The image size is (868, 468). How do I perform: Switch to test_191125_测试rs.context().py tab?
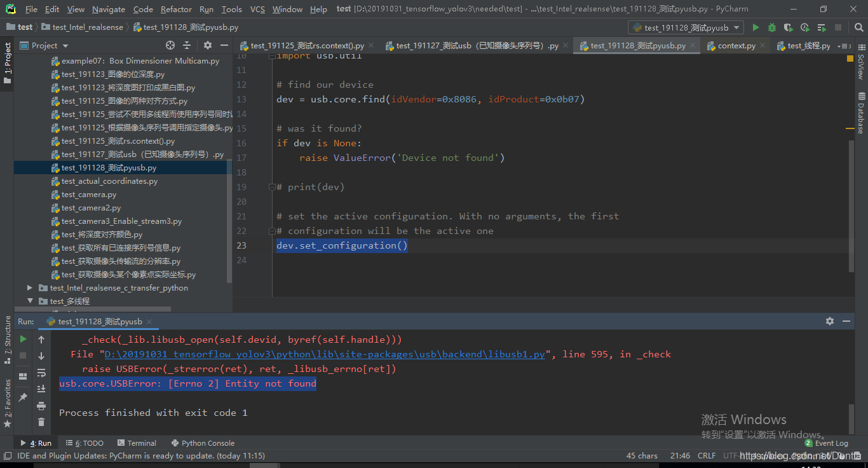click(x=307, y=46)
